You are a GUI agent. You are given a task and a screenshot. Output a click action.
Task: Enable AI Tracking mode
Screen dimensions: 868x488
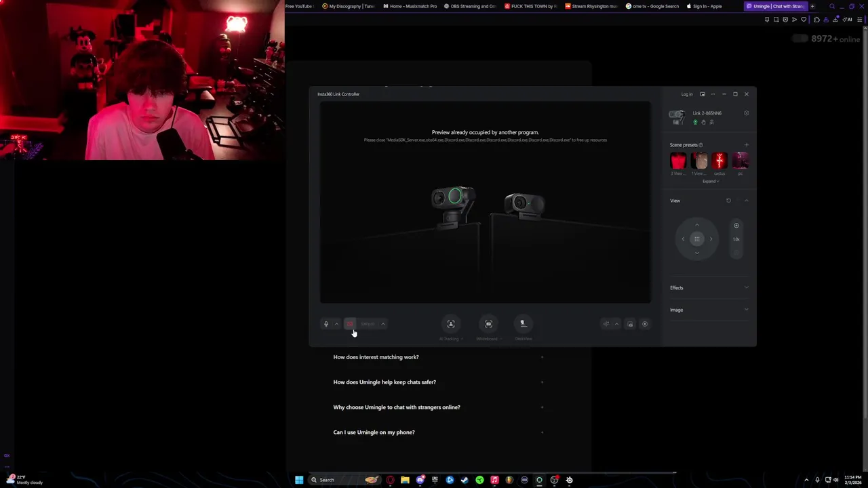[451, 324]
